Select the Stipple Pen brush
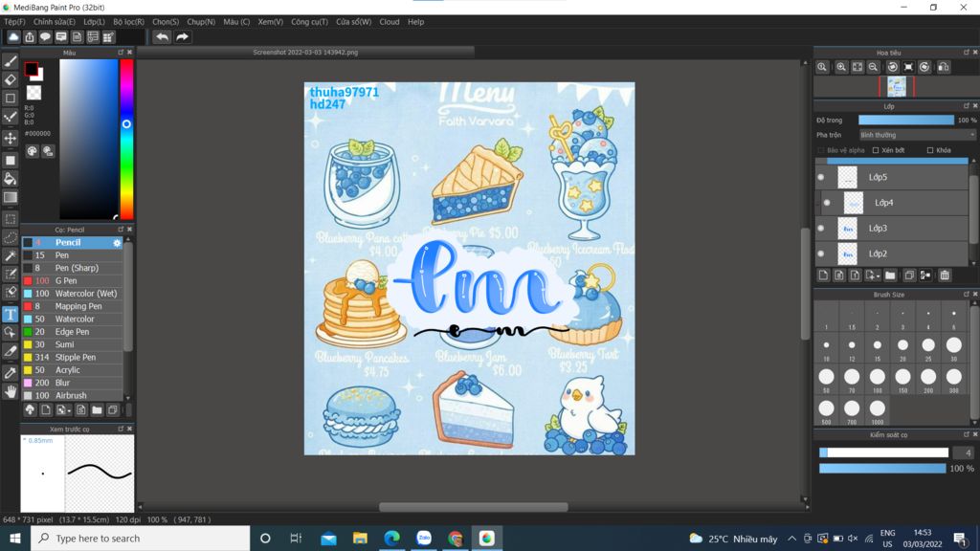The width and height of the screenshot is (980, 551). pyautogui.click(x=73, y=358)
